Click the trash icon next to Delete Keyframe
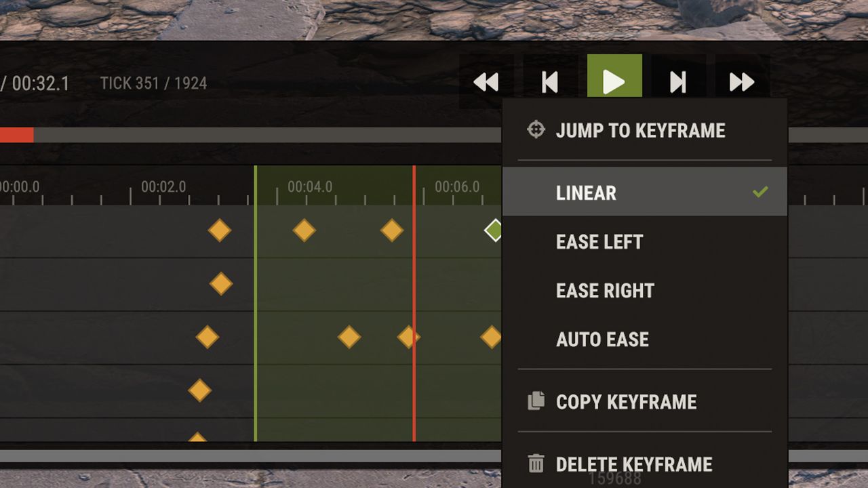 tap(536, 464)
